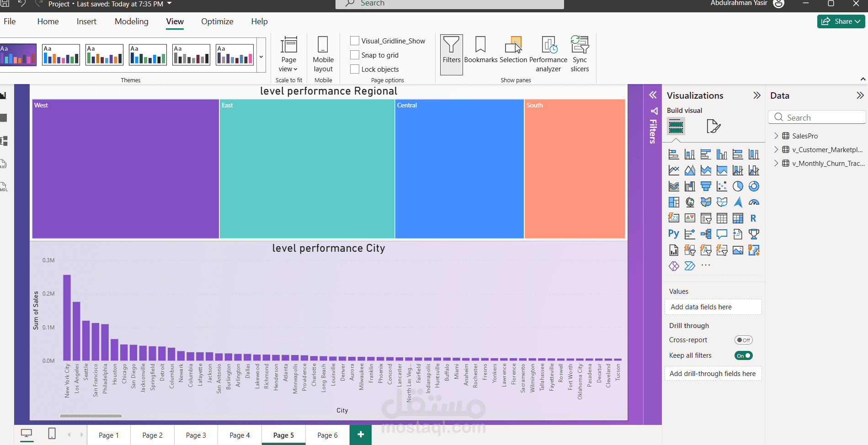
Task: Select the Q&A speech bubble visual
Action: click(722, 234)
